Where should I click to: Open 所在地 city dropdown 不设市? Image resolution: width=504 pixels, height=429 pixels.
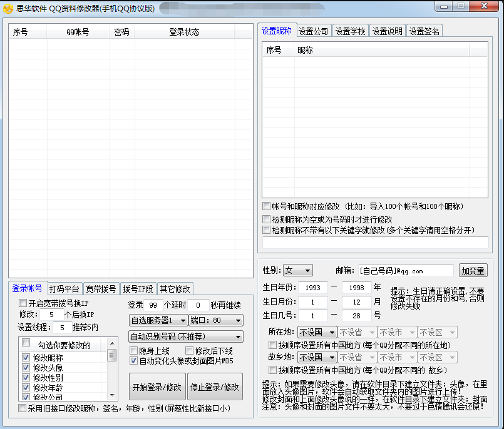tap(398, 332)
